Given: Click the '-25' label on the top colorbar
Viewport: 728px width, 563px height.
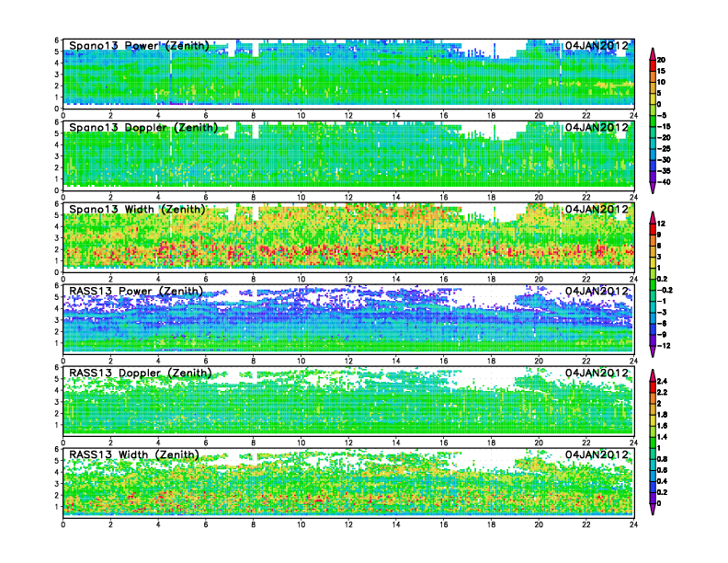Looking at the screenshot, I should [x=663, y=149].
